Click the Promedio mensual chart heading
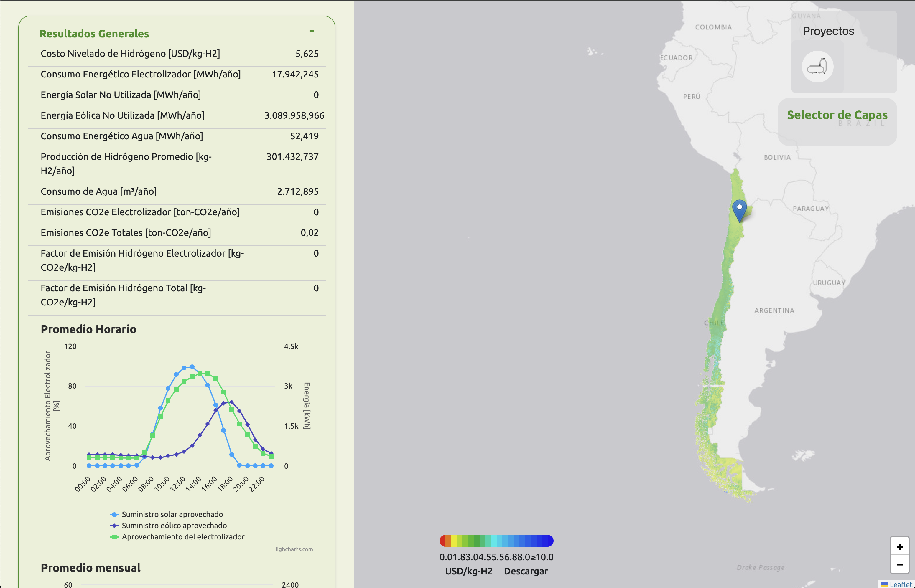The height and width of the screenshot is (588, 915). tap(90, 568)
